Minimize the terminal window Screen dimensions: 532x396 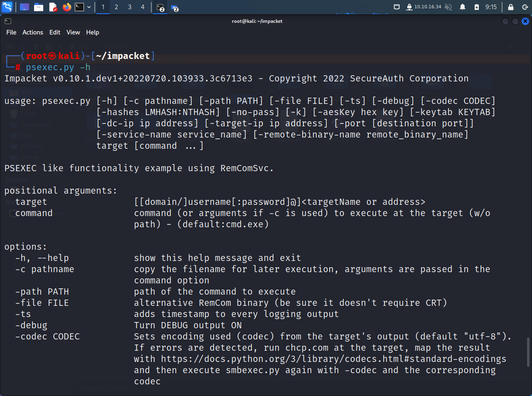point(505,21)
